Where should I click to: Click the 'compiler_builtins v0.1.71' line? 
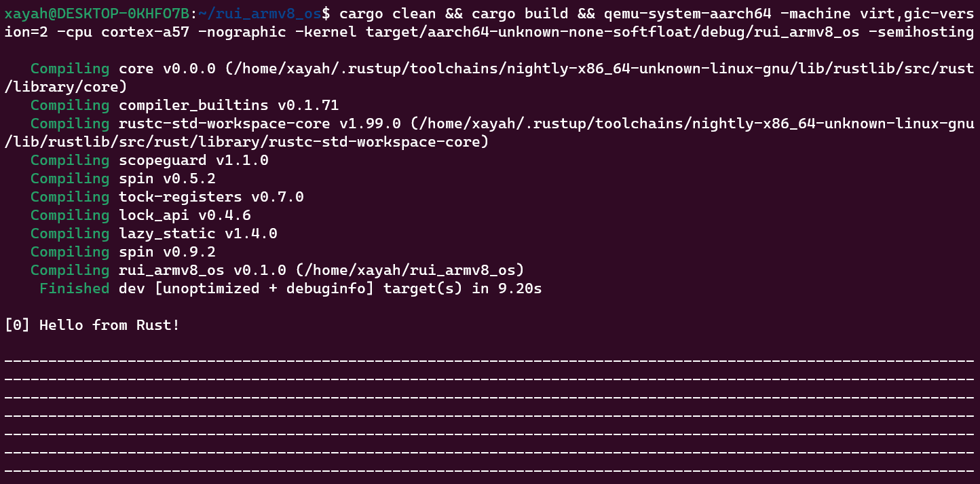tap(228, 105)
